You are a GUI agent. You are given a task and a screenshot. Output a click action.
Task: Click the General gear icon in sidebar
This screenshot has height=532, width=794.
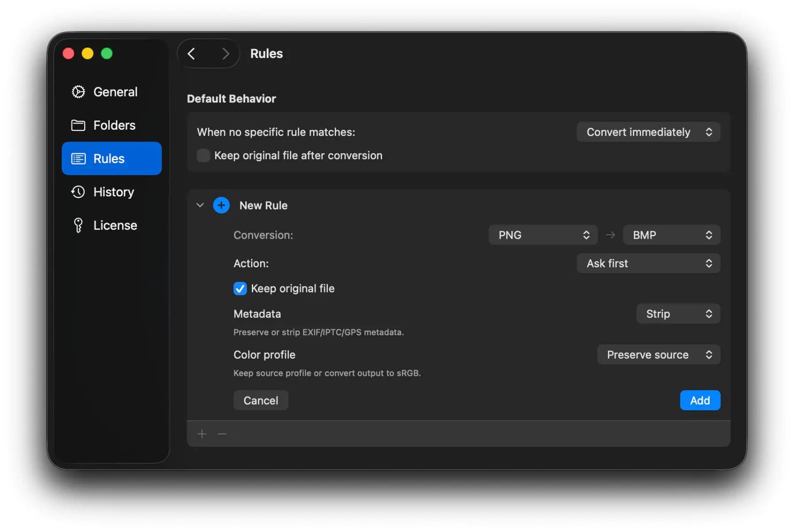(x=78, y=92)
